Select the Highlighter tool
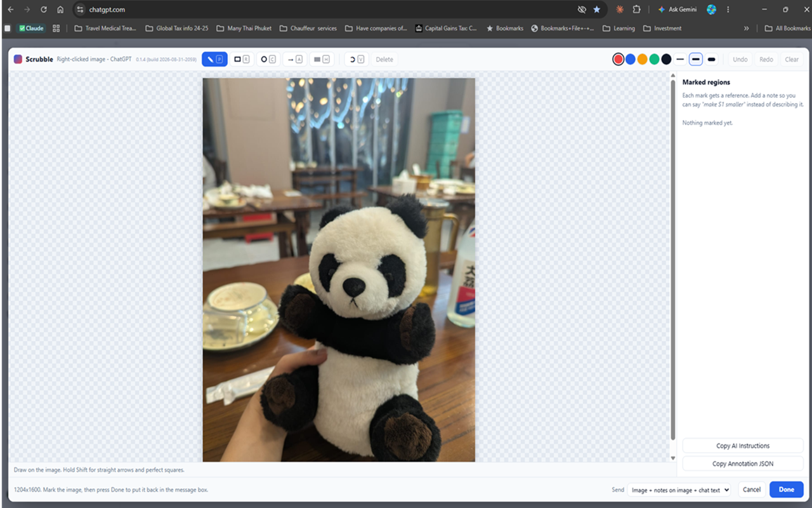 point(322,59)
